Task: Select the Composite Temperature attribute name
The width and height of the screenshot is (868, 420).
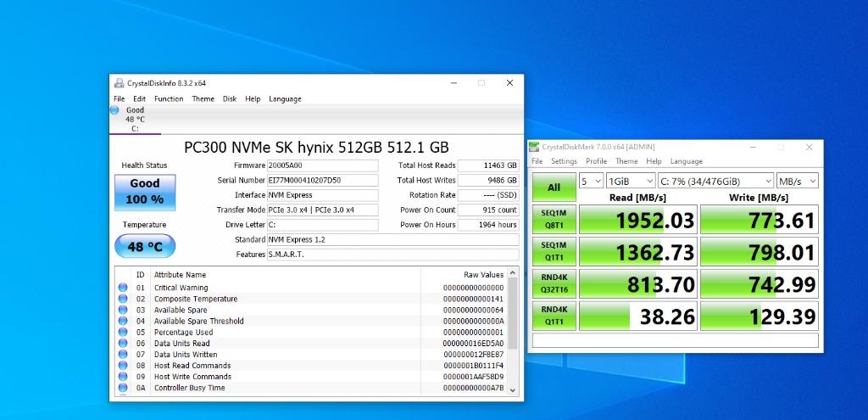Action: [x=196, y=299]
